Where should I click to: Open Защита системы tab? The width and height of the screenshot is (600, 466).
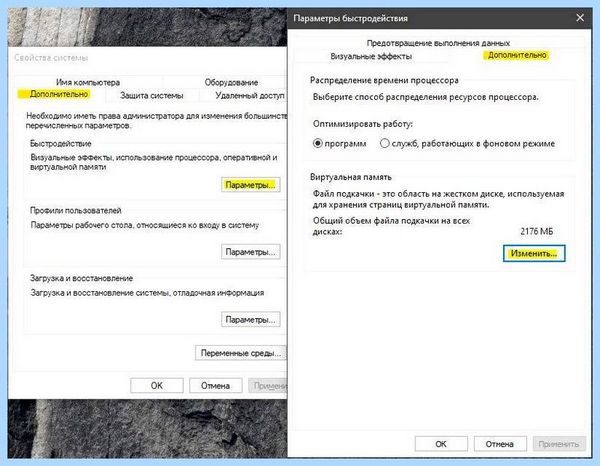click(152, 95)
